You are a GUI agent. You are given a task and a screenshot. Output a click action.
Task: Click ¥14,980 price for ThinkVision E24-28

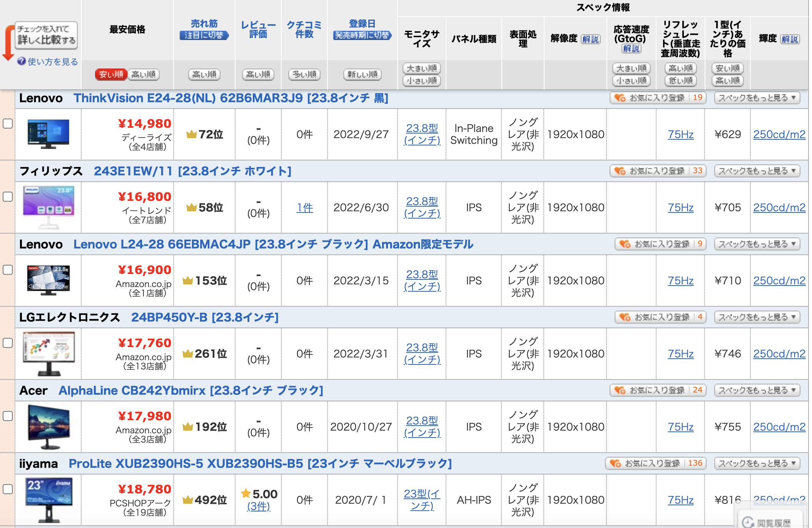coord(145,124)
